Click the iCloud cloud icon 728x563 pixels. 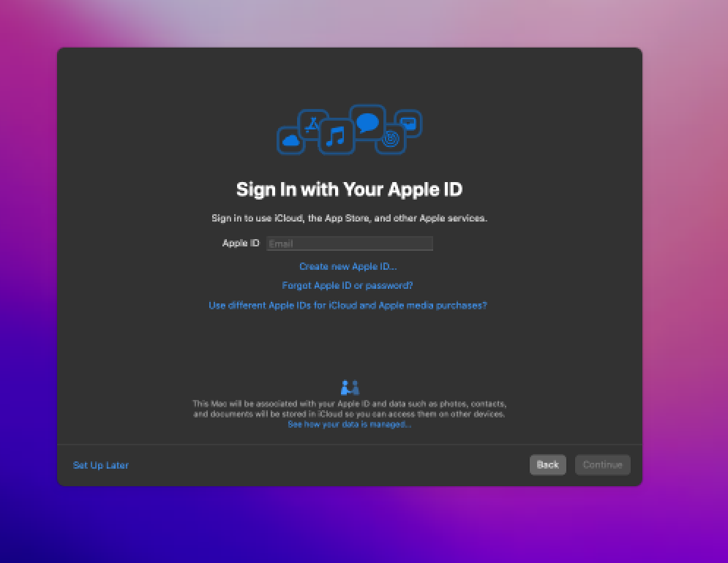(x=290, y=140)
